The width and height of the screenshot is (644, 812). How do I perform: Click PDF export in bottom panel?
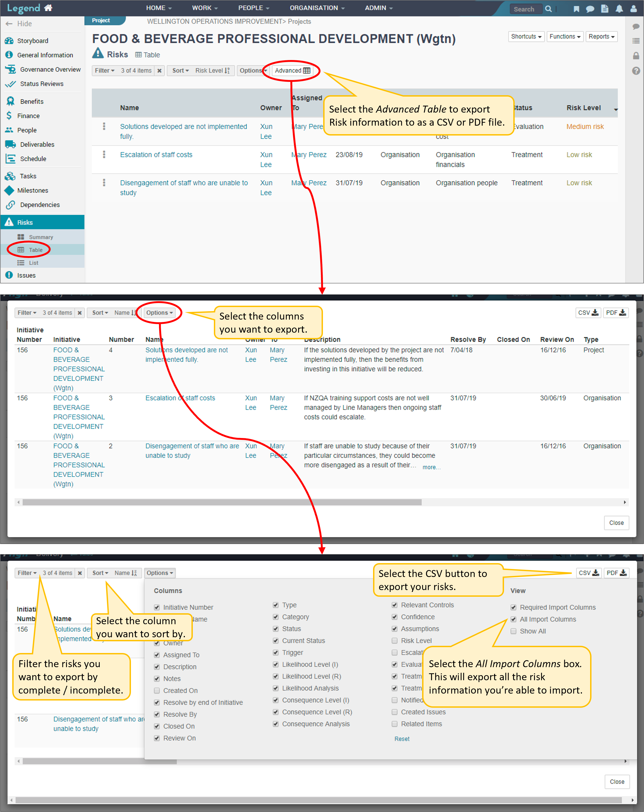click(616, 573)
